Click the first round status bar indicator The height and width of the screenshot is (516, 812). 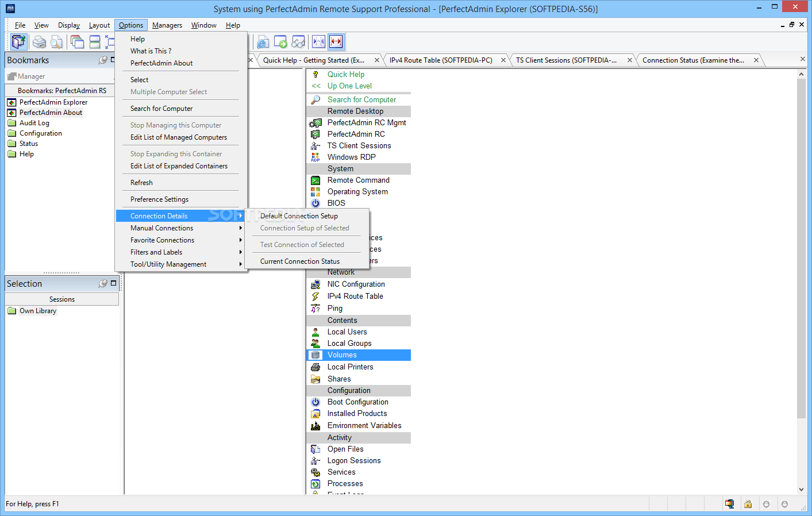pyautogui.click(x=766, y=504)
